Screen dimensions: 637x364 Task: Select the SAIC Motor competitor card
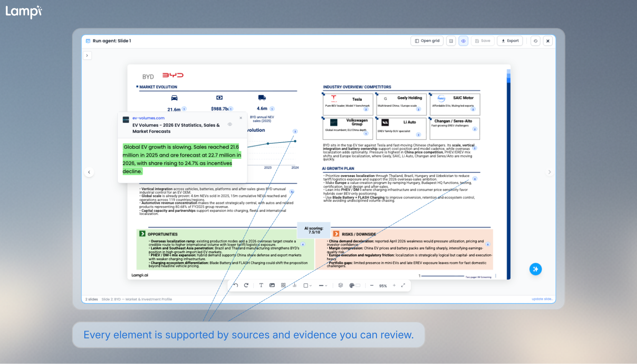[455, 104]
